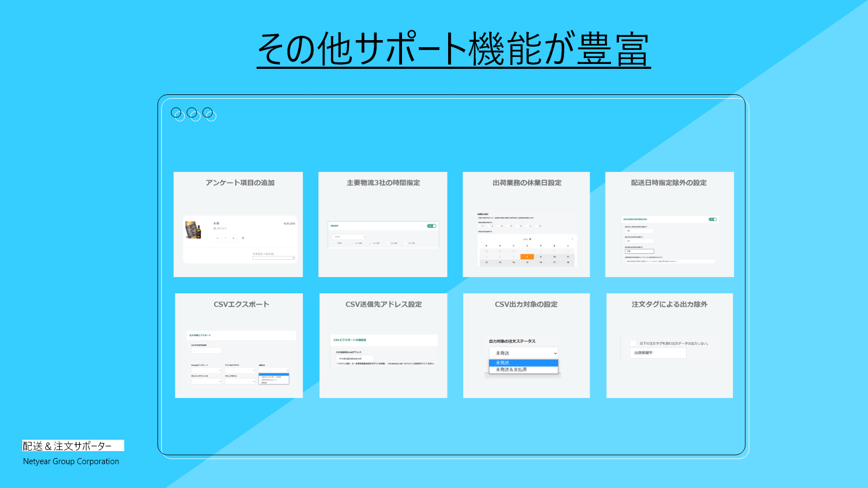Click the plus button to increase product quantity

(233, 238)
